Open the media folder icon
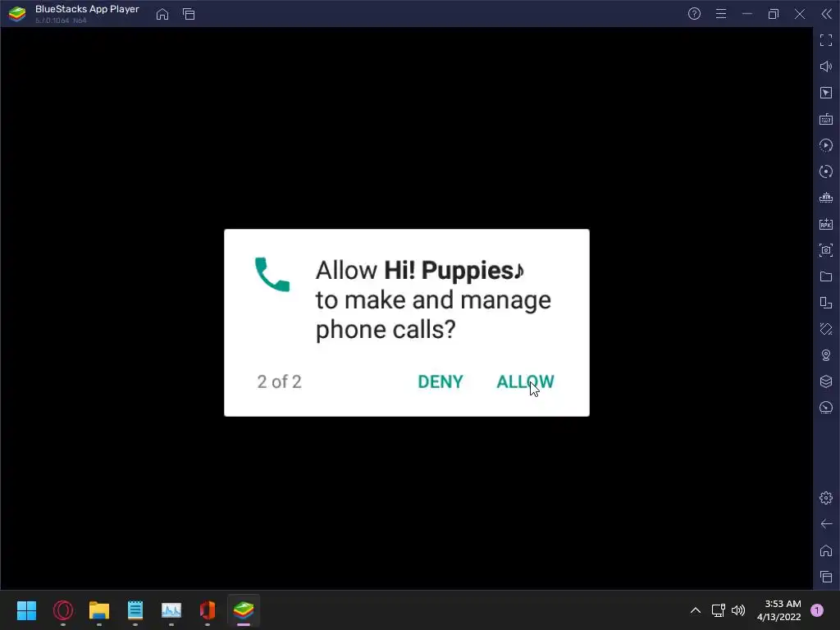The height and width of the screenshot is (630, 840). point(826,276)
